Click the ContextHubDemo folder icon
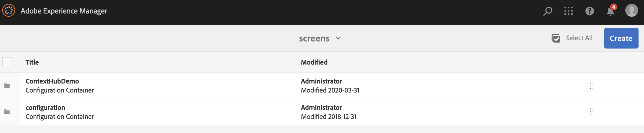 pyautogui.click(x=7, y=85)
